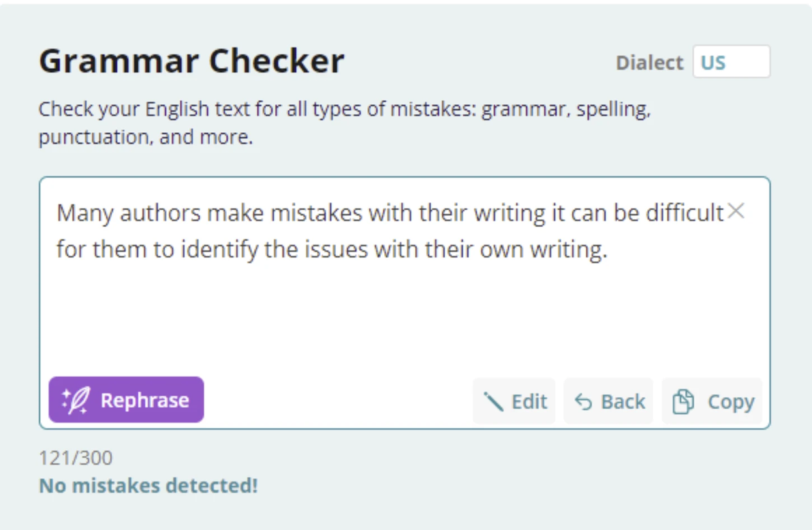812x530 pixels.
Task: Place cursor on the word Many
Action: coord(85,213)
